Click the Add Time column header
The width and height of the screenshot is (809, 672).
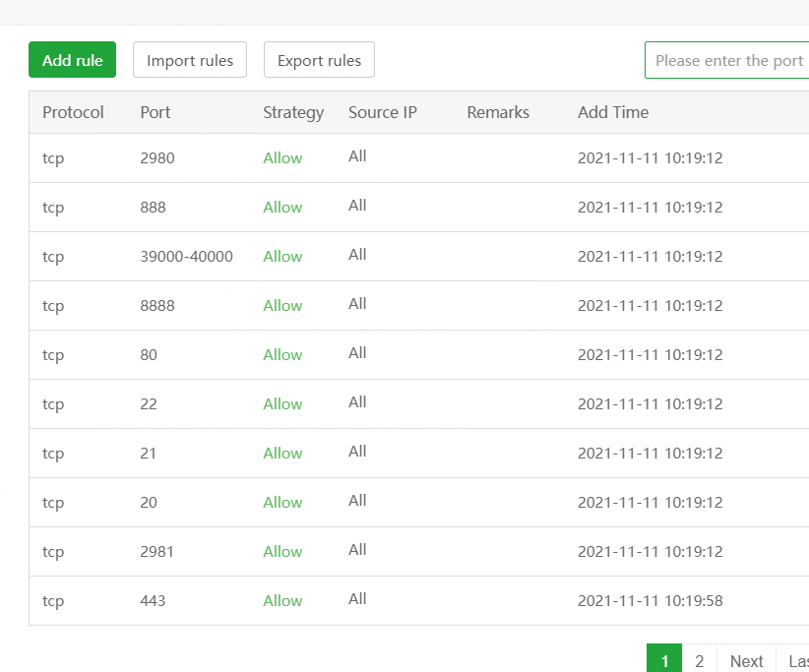pos(613,112)
